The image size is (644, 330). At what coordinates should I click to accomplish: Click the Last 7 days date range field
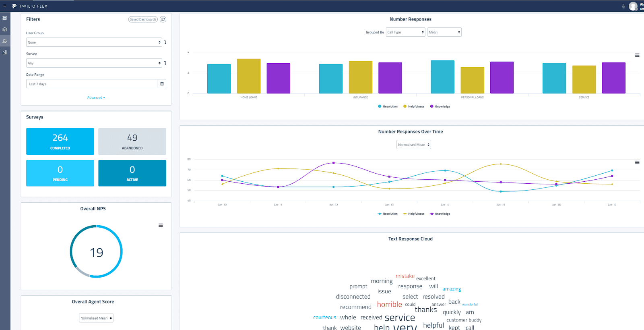click(92, 84)
